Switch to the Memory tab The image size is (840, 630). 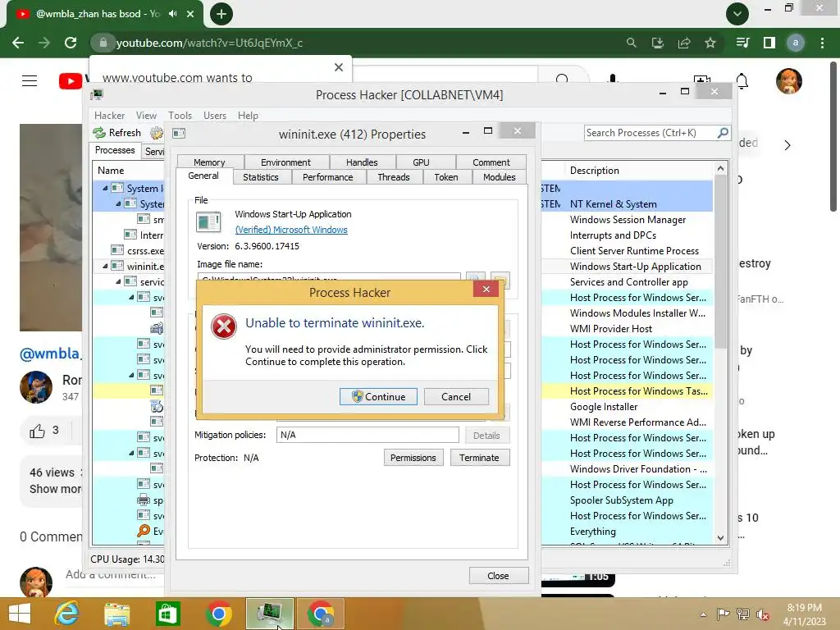pos(209,162)
